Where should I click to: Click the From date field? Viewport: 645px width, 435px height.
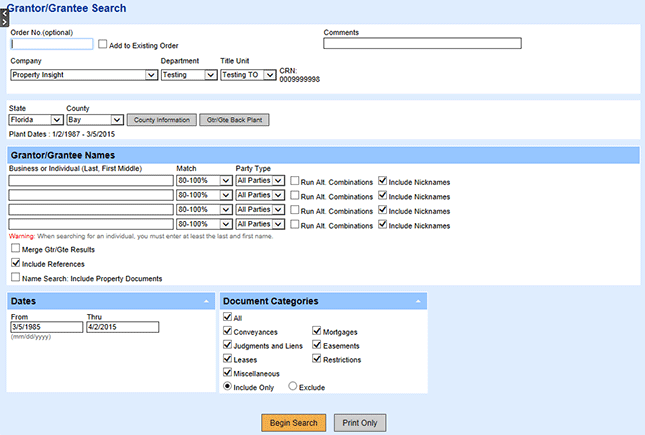point(45,327)
